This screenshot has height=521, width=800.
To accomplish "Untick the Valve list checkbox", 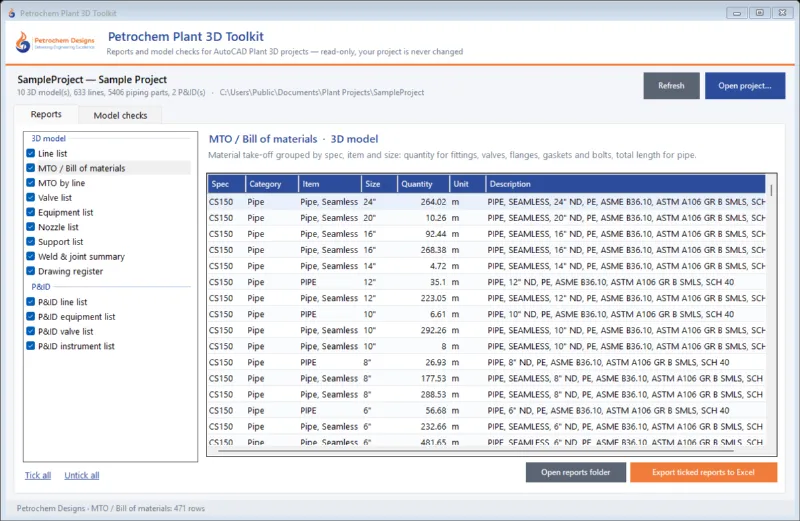I will pyautogui.click(x=31, y=197).
